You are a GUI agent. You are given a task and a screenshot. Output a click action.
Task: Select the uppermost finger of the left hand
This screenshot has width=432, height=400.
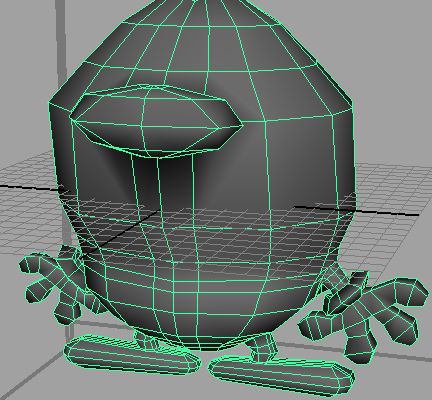coord(33,262)
